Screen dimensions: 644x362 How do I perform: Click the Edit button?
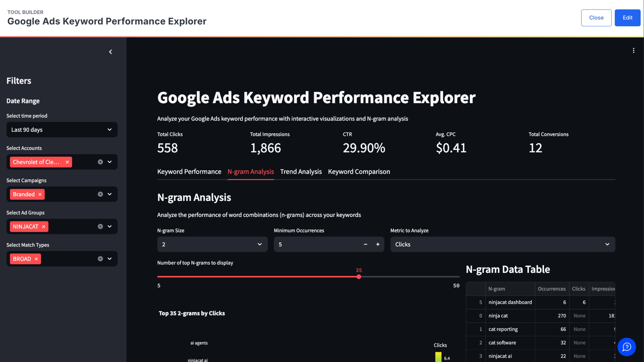click(627, 18)
